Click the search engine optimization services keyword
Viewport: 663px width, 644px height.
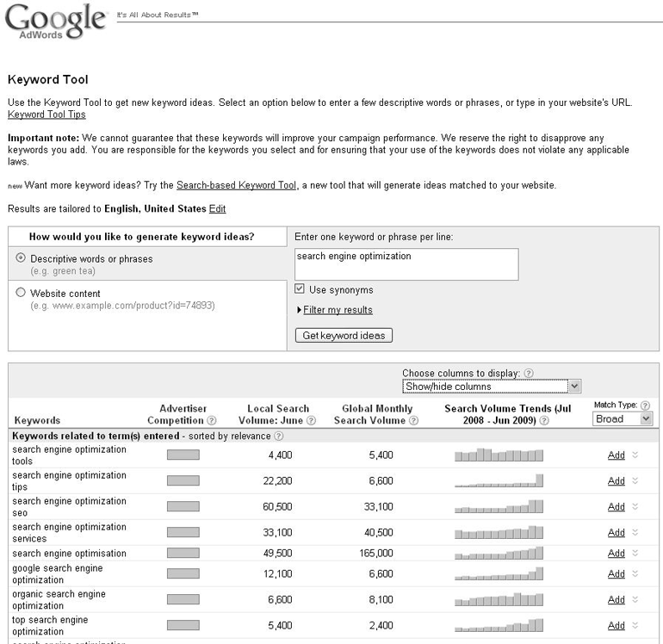click(69, 532)
